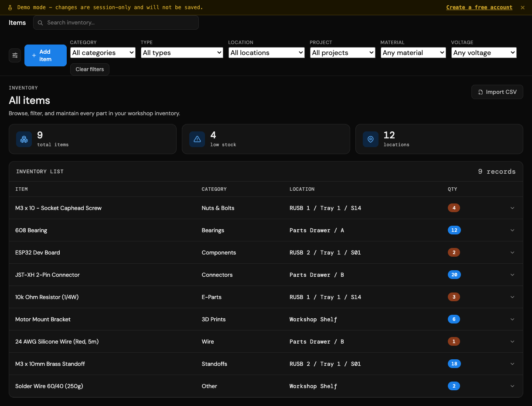Click the Parts Drawer / A location
This screenshot has width=532, height=406.
317,231
